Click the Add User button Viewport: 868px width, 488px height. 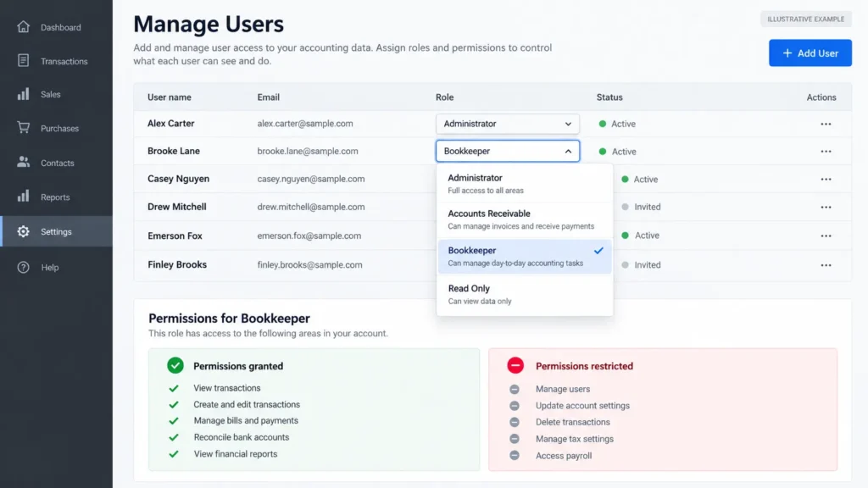click(810, 53)
